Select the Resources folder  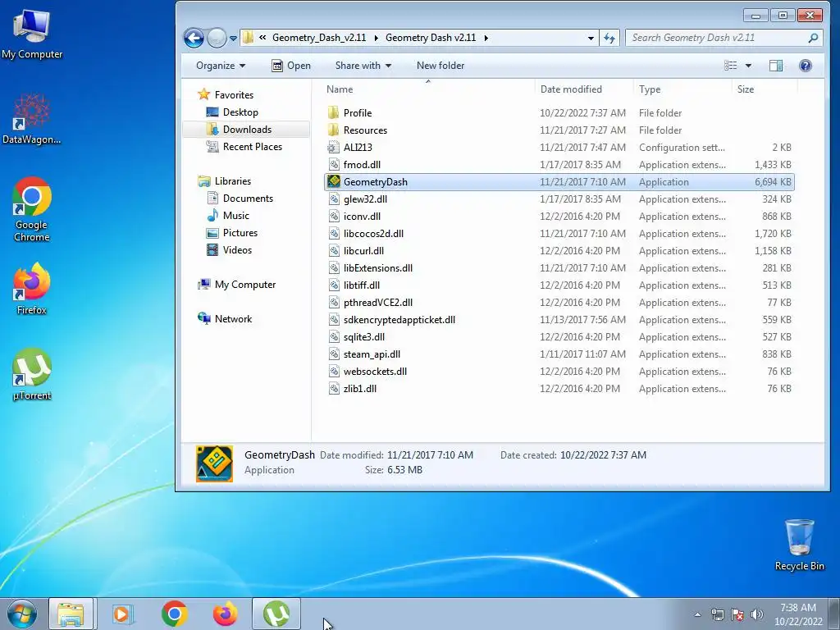(559, 130)
